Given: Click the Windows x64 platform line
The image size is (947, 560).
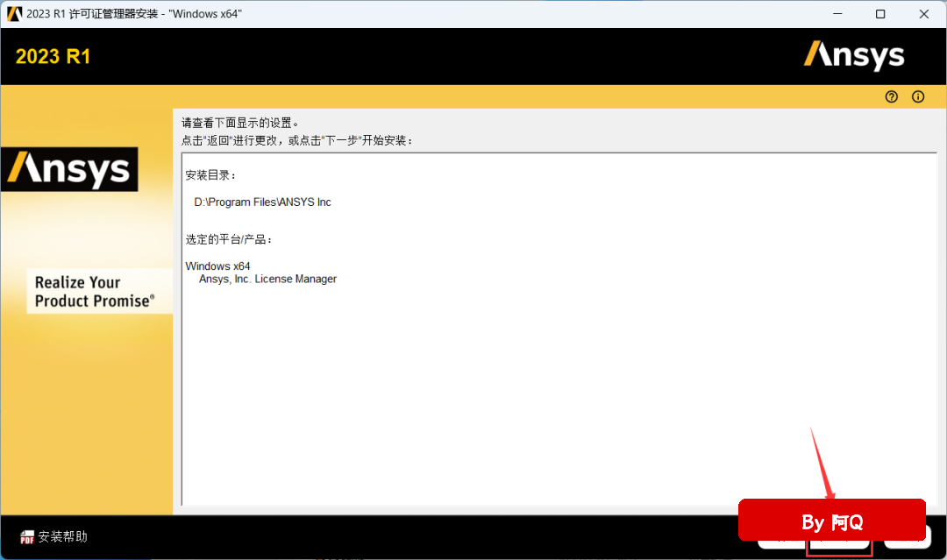Looking at the screenshot, I should pos(217,266).
